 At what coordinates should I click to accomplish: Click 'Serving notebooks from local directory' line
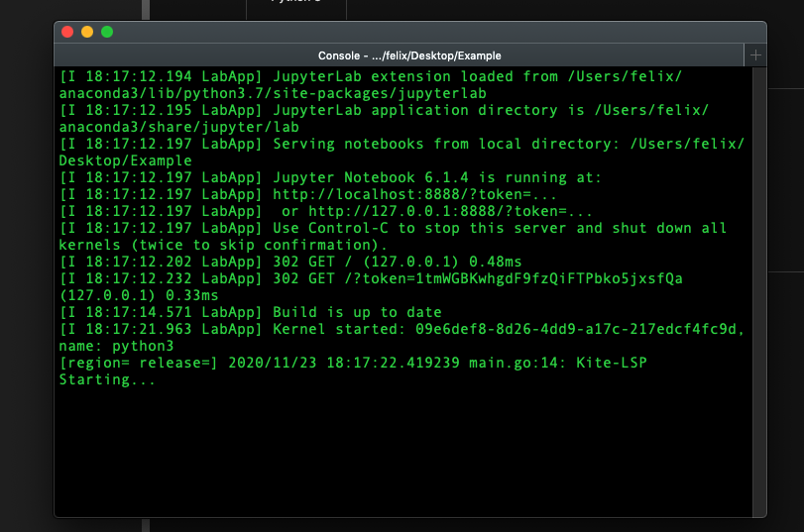click(x=402, y=145)
